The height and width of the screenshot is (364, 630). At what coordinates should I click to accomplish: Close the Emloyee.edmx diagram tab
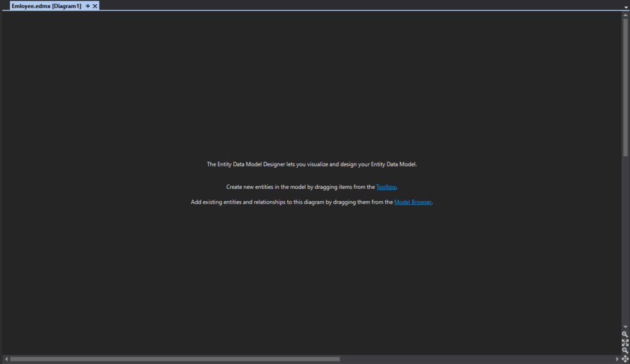point(95,6)
